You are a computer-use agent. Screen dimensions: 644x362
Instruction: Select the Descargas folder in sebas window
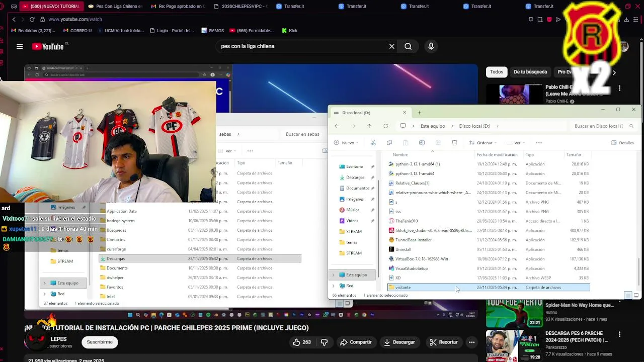(200, 258)
